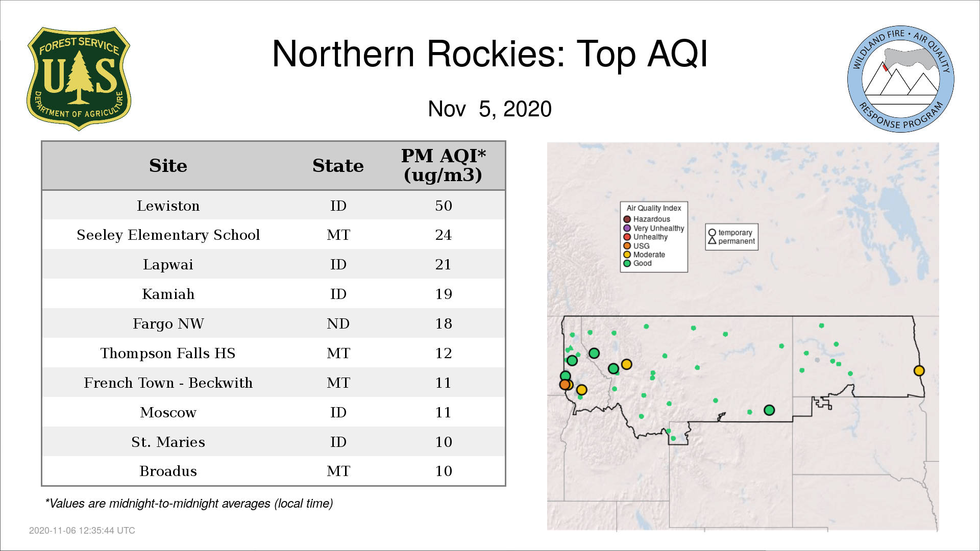Screen dimensions: 980x551
Task: Click the Wildland Fire Air Quality Response Program logo
Action: (x=901, y=79)
